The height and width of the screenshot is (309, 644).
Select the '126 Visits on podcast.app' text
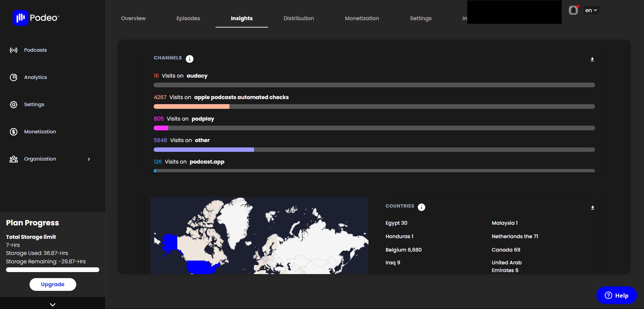(189, 162)
